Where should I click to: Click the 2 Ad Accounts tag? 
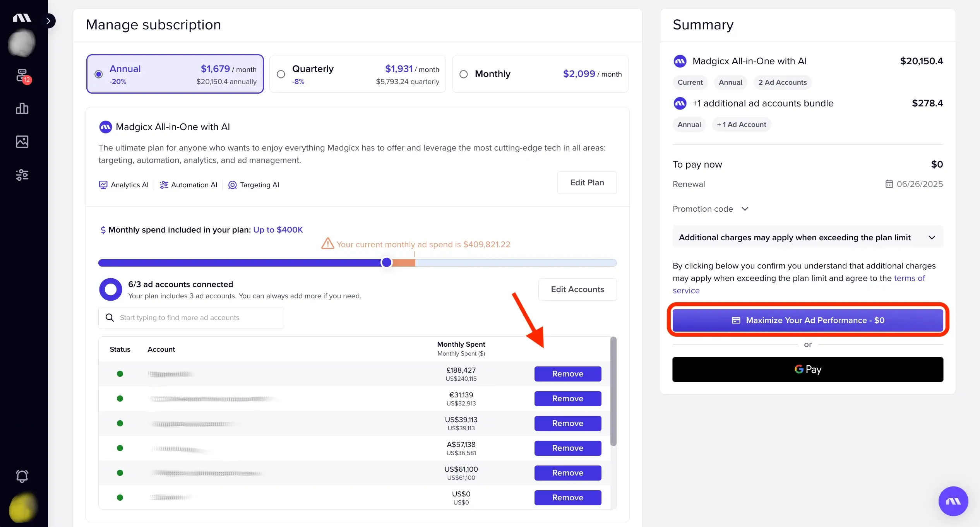[x=783, y=82]
